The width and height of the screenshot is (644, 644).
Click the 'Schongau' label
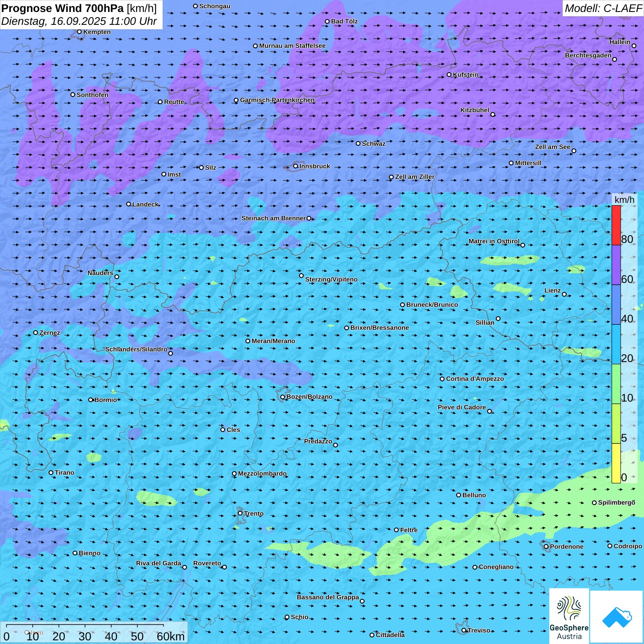click(x=215, y=6)
